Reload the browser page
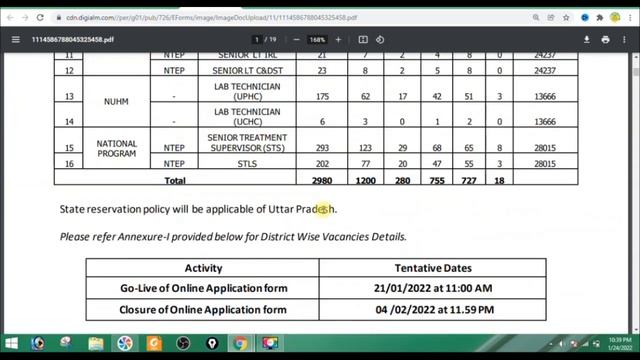Viewport: 640px width, 360px height. coord(40,18)
